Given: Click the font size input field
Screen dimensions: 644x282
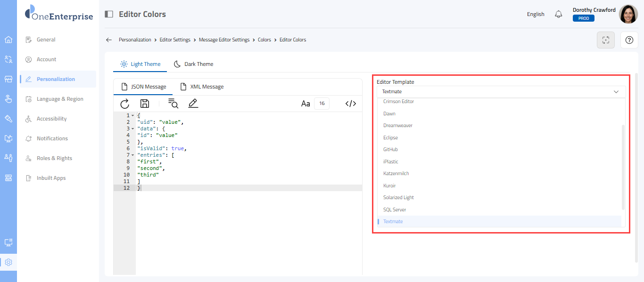Looking at the screenshot, I should coord(322,104).
